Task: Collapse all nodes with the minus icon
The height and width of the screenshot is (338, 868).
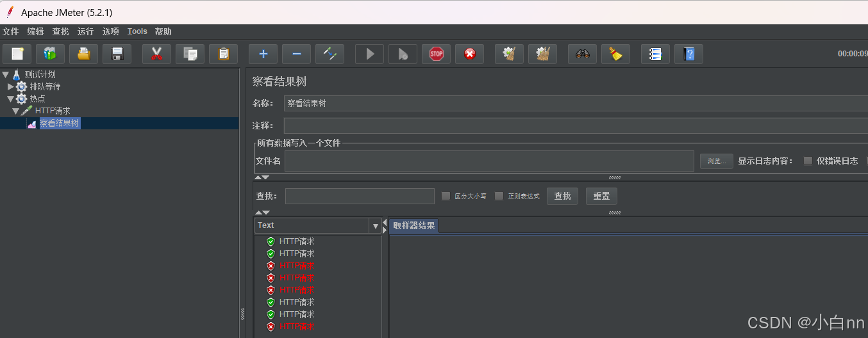Action: coord(296,54)
